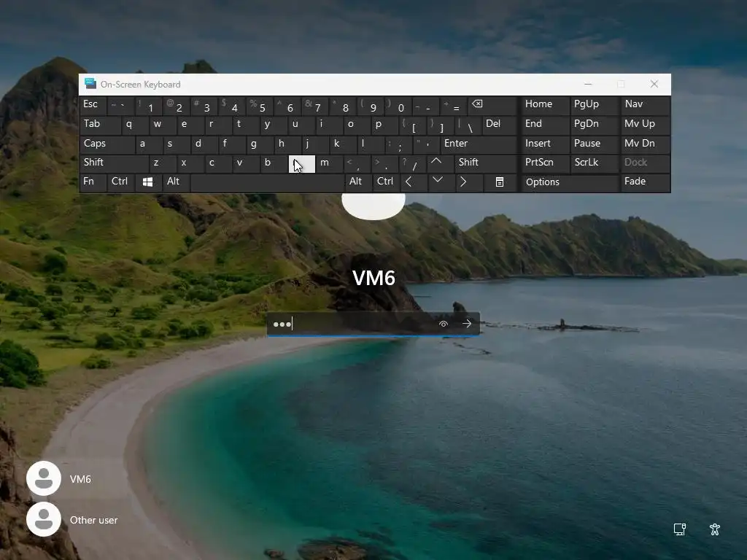Image resolution: width=747 pixels, height=560 pixels.
Task: Click the tilde backtick key
Action: coord(120,106)
